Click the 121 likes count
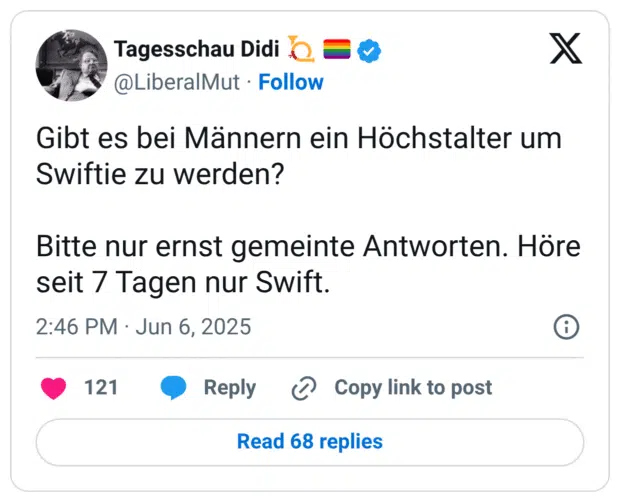This screenshot has height=502, width=620. coord(101,388)
